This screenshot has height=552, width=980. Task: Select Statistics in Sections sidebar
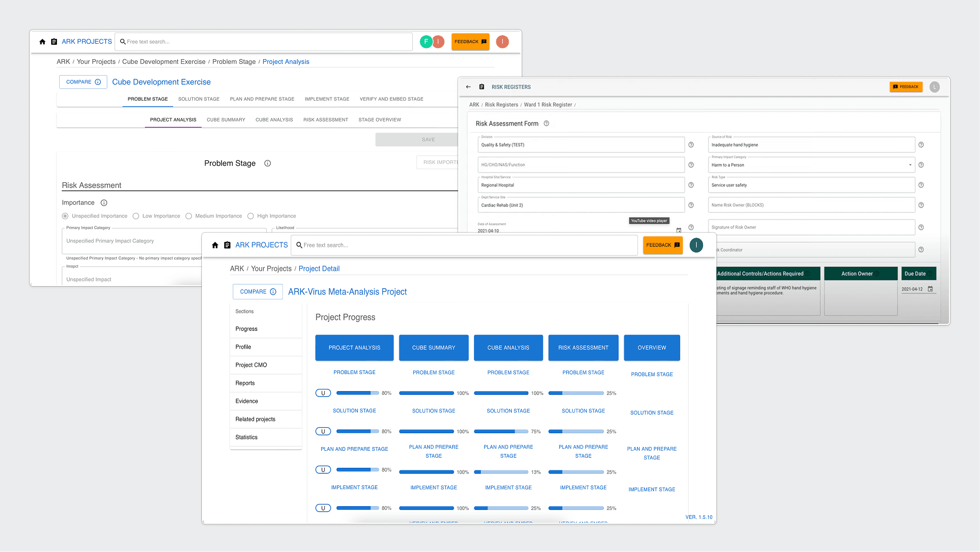266,437
